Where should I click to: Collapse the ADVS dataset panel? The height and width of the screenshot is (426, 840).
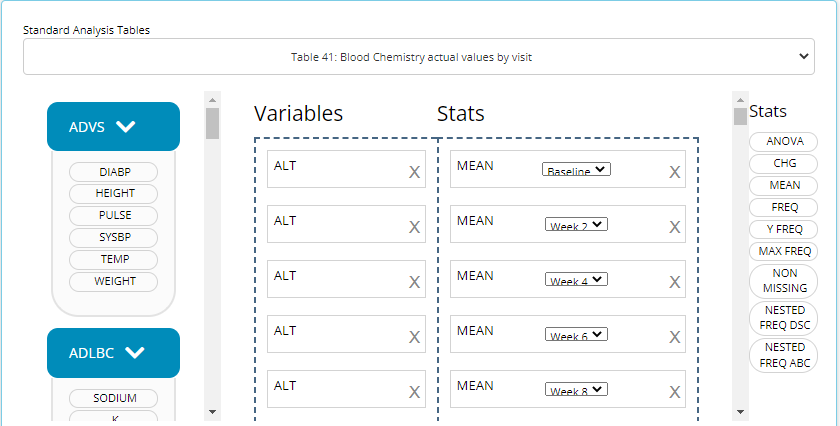click(113, 126)
